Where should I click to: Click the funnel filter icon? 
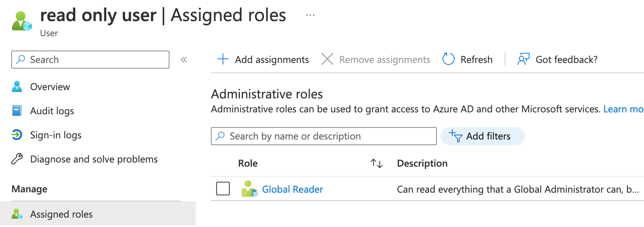[456, 136]
